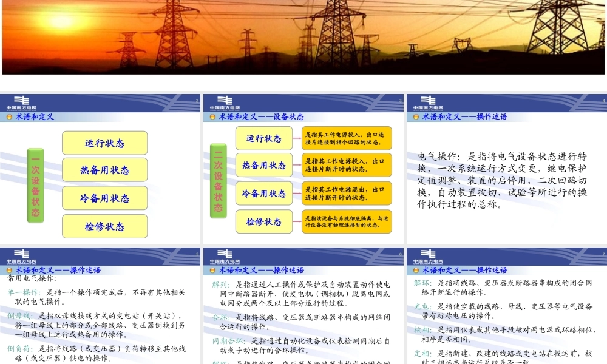Click the orange description box next to 运行状态
607x364 pixels.
pos(347,138)
